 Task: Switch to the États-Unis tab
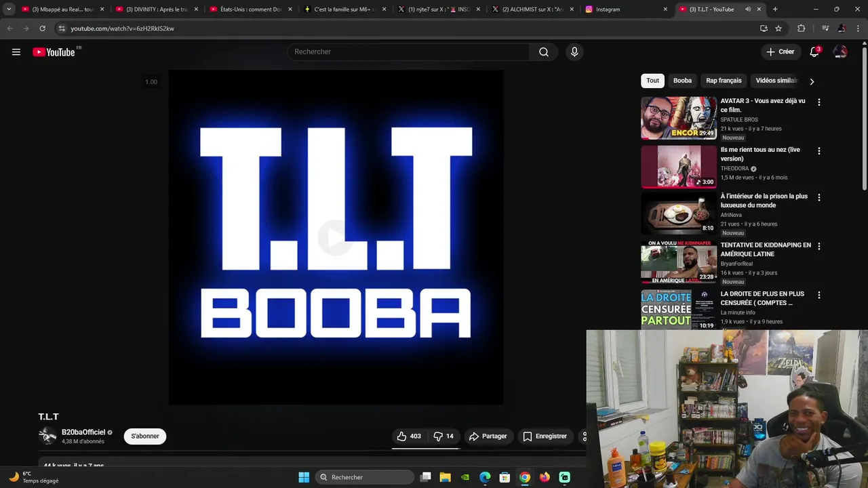click(251, 9)
